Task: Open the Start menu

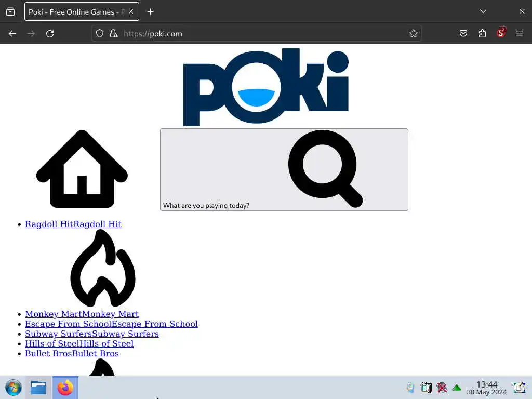Action: (14, 388)
